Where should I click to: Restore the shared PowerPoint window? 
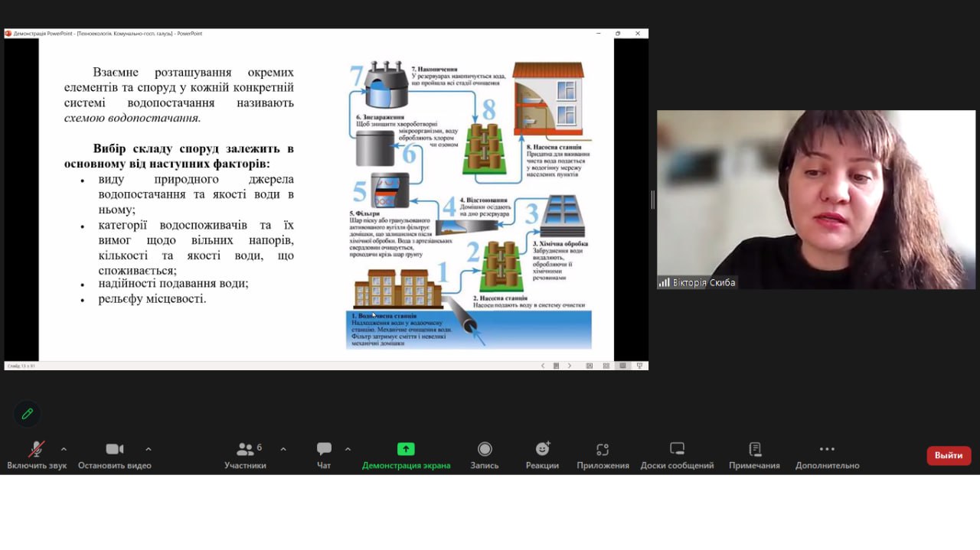click(618, 34)
